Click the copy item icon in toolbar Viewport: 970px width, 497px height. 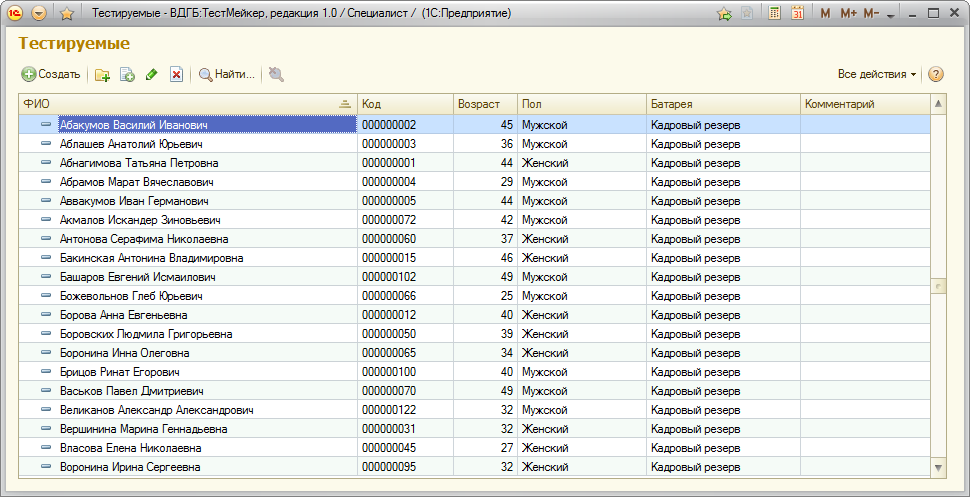click(x=127, y=74)
